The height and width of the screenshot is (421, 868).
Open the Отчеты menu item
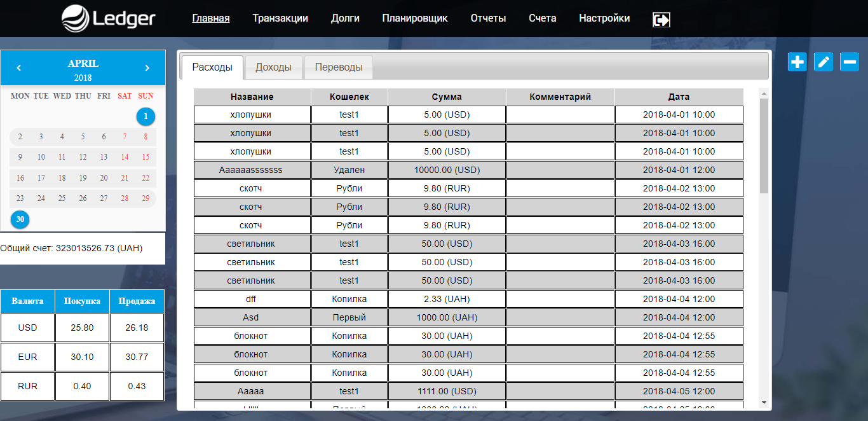[x=488, y=18]
